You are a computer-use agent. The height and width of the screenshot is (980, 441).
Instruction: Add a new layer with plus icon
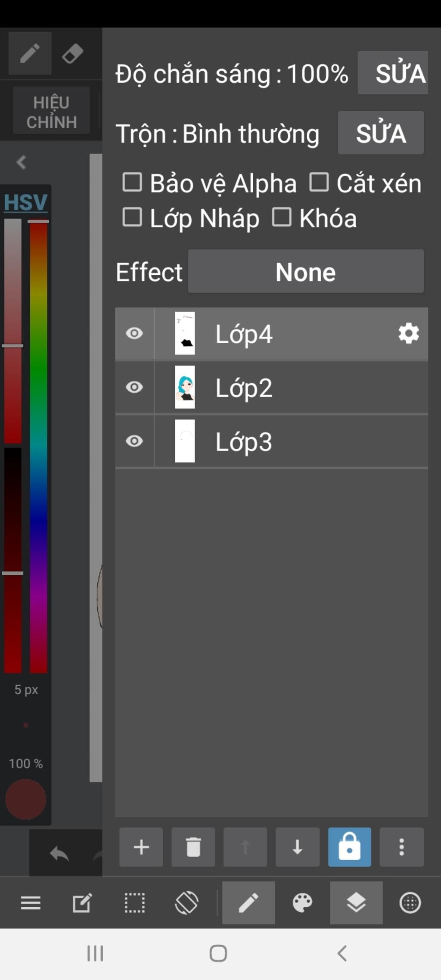pos(141,847)
